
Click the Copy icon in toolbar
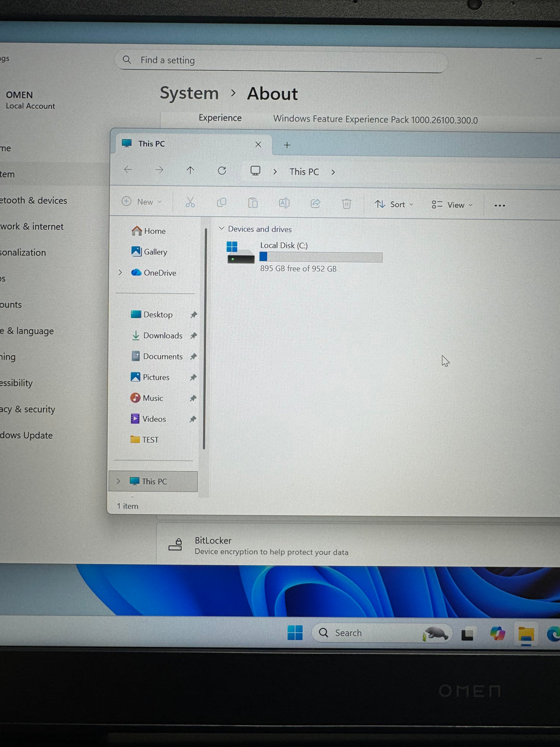[x=221, y=202]
